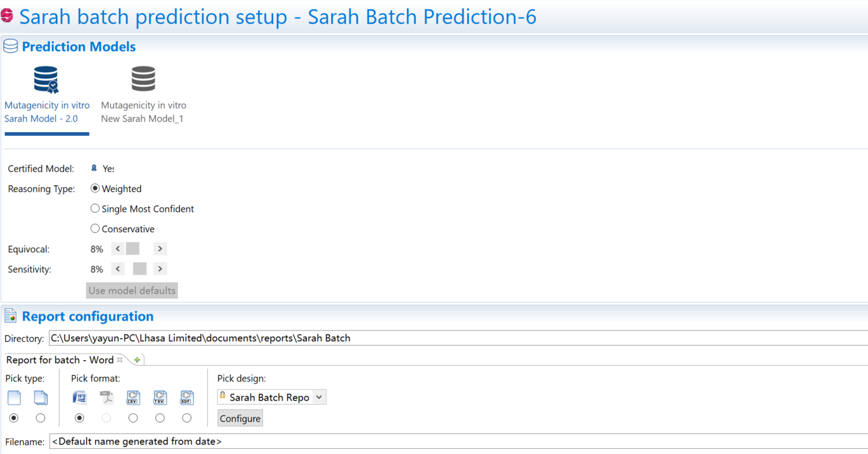Increase Sensitivity with right arrow
The width and height of the screenshot is (868, 454).
pos(160,269)
